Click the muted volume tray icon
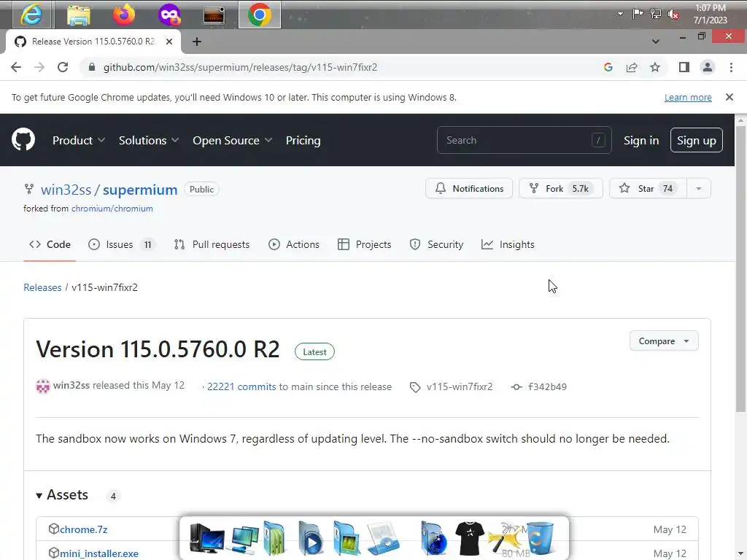 point(673,15)
